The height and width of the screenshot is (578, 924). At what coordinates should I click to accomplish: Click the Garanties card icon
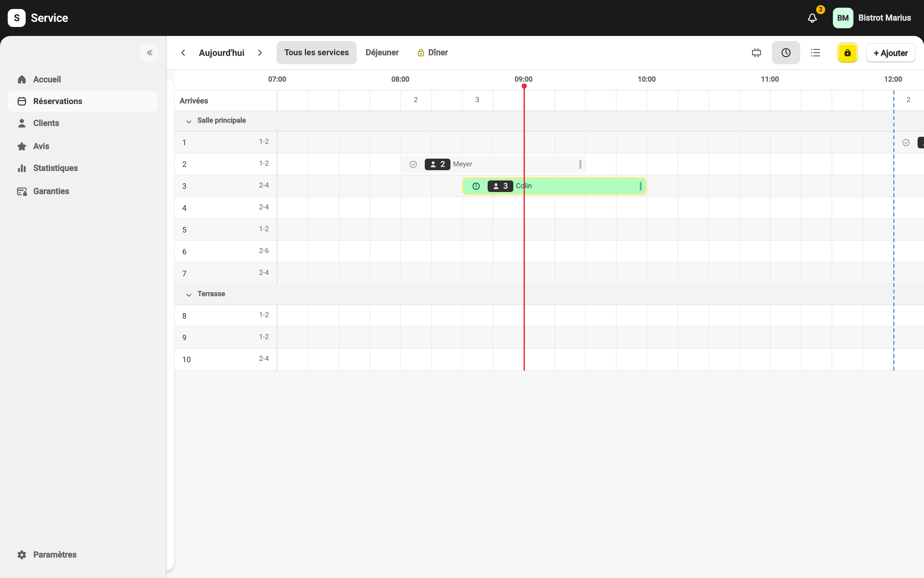click(22, 191)
